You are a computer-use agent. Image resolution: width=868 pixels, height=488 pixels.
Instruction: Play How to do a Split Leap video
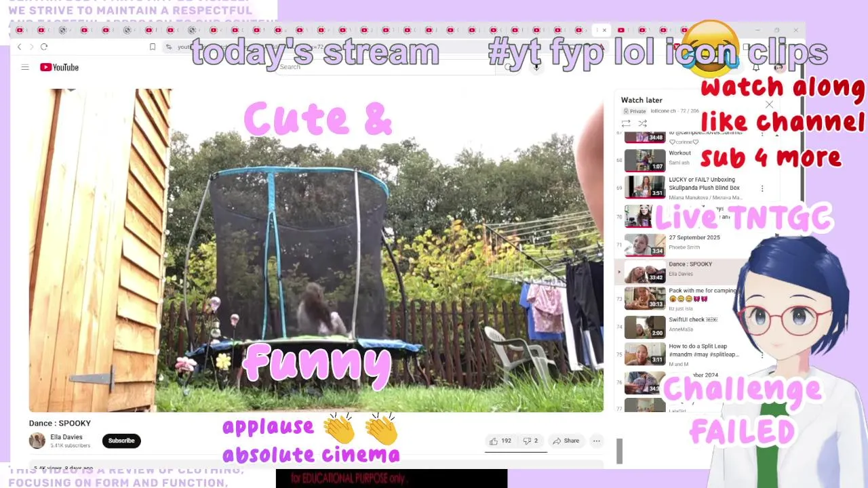tap(704, 350)
